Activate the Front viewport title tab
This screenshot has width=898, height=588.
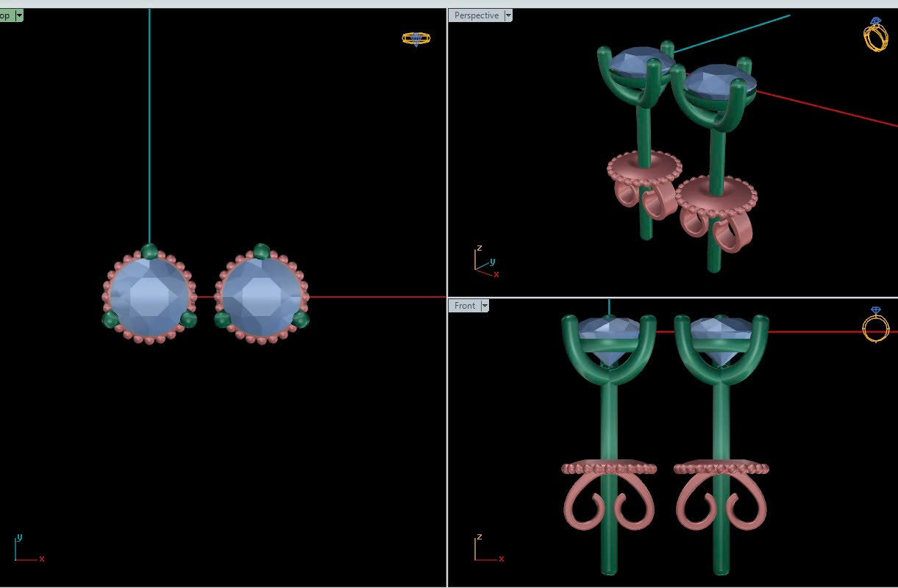(x=465, y=306)
